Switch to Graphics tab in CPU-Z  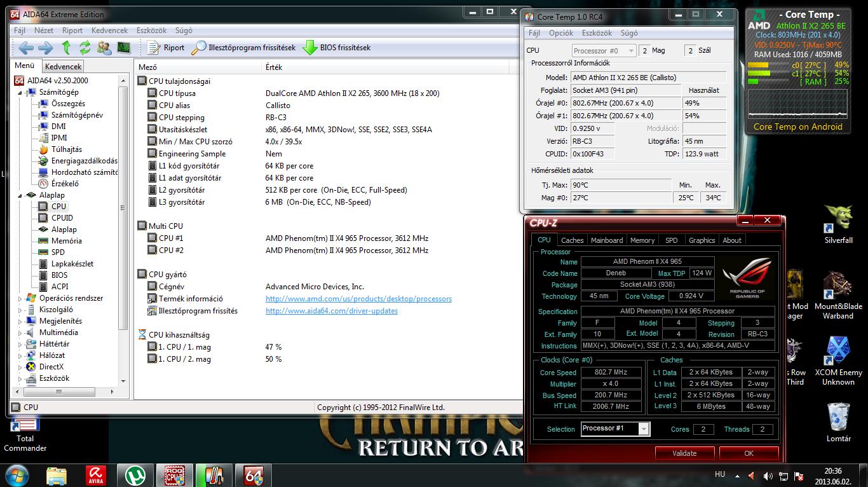point(702,240)
